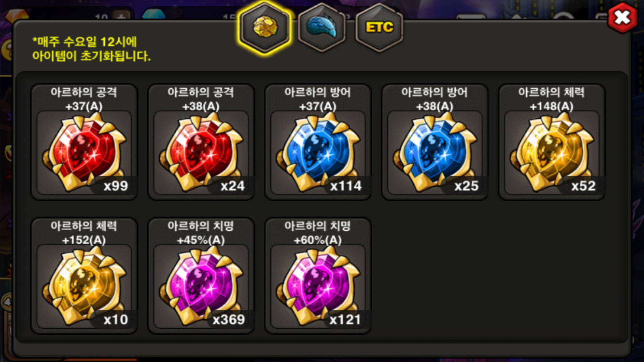The height and width of the screenshot is (362, 644).
Task: Choose blue 아르하의 방어 +38(A) jewel
Action: click(434, 142)
